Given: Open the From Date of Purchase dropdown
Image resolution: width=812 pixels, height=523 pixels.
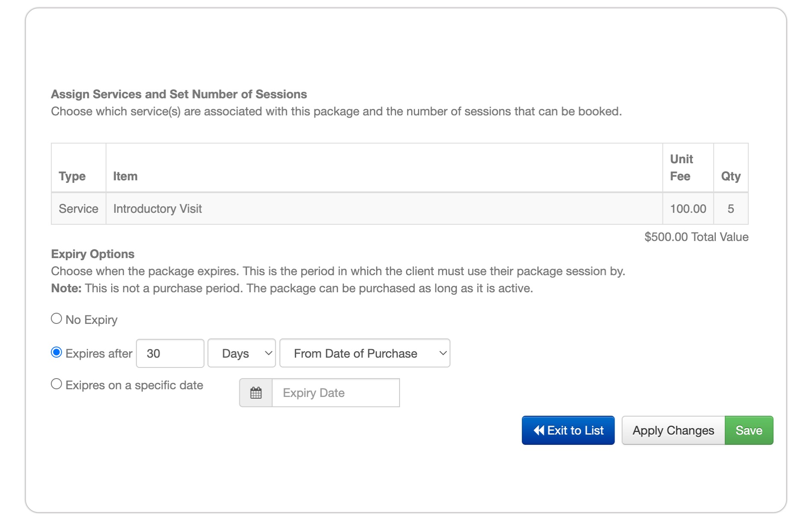Looking at the screenshot, I should click(365, 353).
